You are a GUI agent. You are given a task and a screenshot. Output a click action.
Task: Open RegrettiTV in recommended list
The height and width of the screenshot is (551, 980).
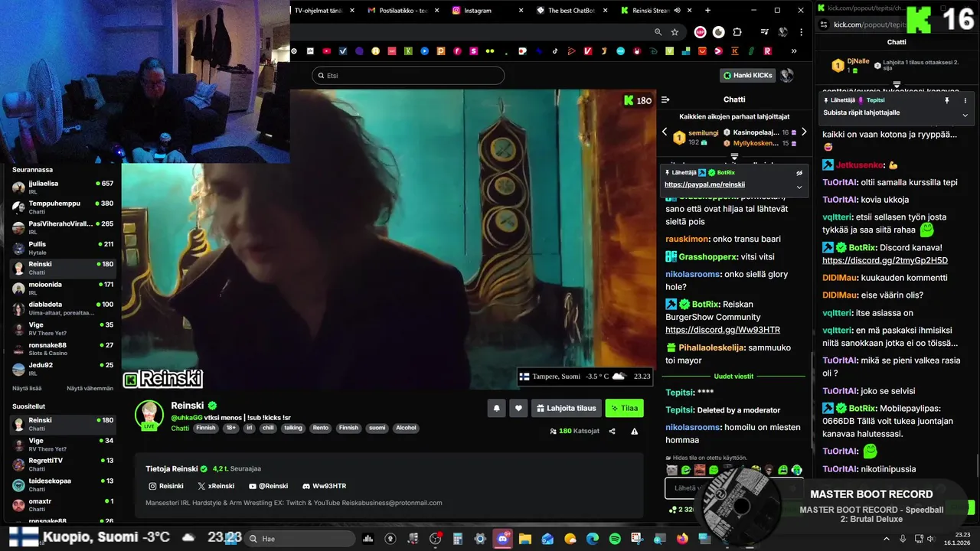63,464
